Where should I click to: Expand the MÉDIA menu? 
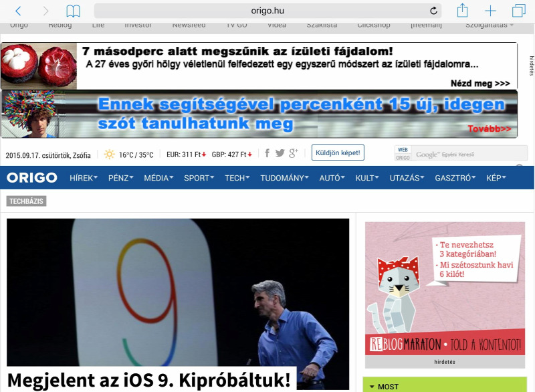[x=158, y=178]
